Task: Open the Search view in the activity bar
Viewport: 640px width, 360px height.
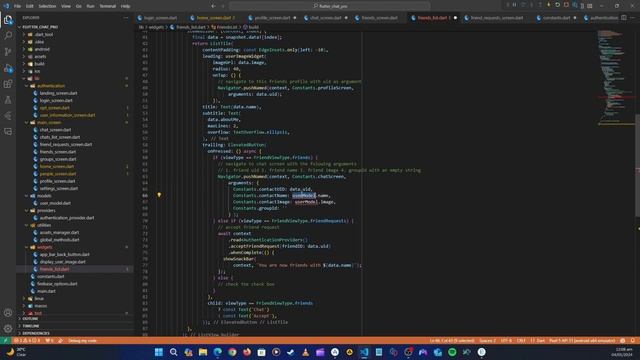Action: coord(8,36)
